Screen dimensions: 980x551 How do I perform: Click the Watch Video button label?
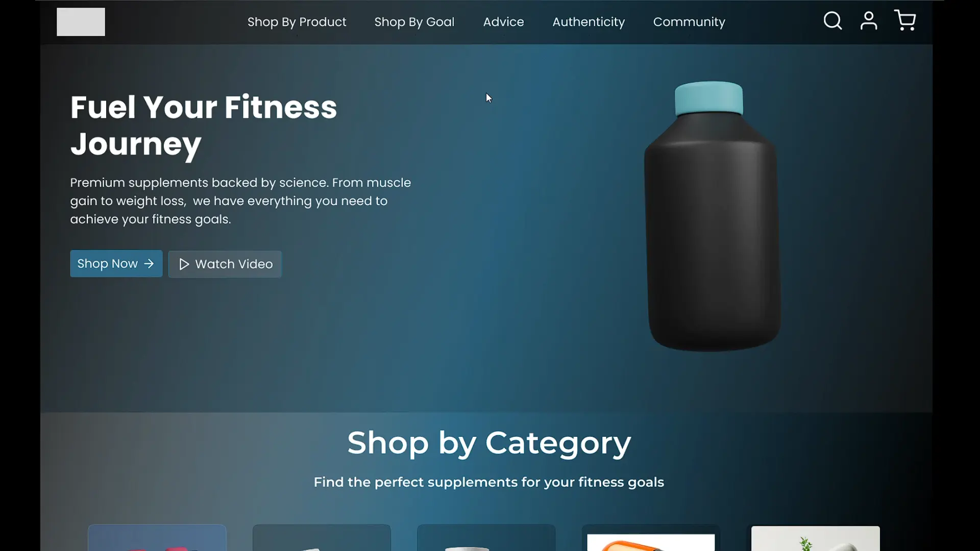point(234,264)
